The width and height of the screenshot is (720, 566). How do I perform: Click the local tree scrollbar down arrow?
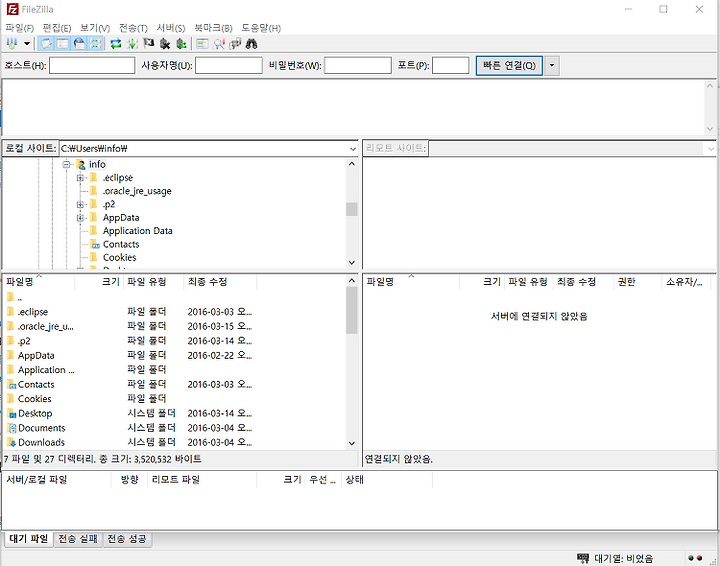click(352, 263)
